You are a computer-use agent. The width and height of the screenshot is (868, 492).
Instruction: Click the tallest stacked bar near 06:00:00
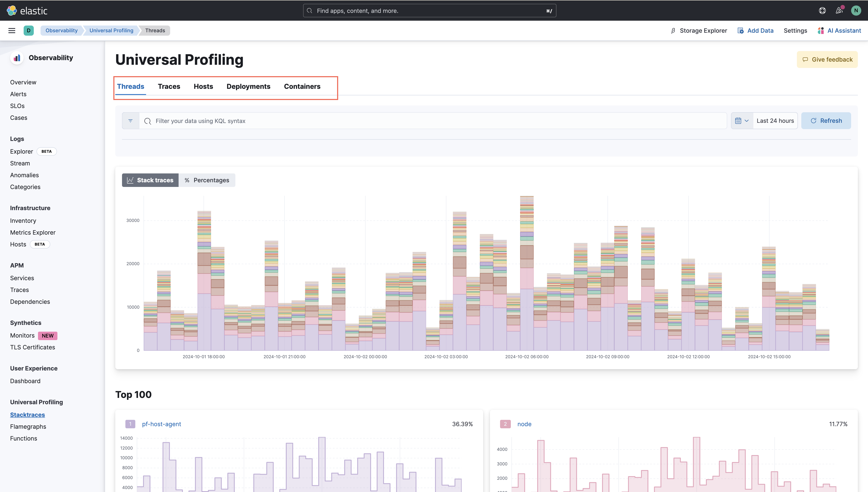tap(527, 273)
